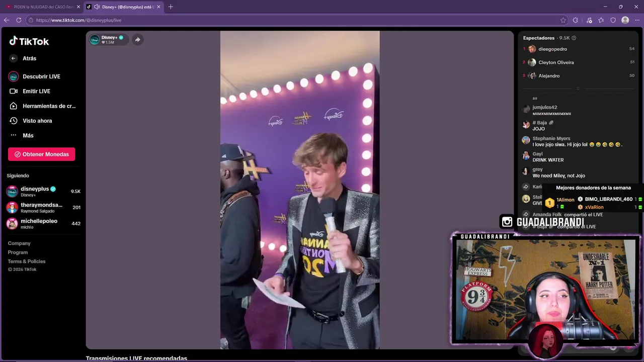Open a new browser tab
The height and width of the screenshot is (362, 644).
(x=171, y=7)
